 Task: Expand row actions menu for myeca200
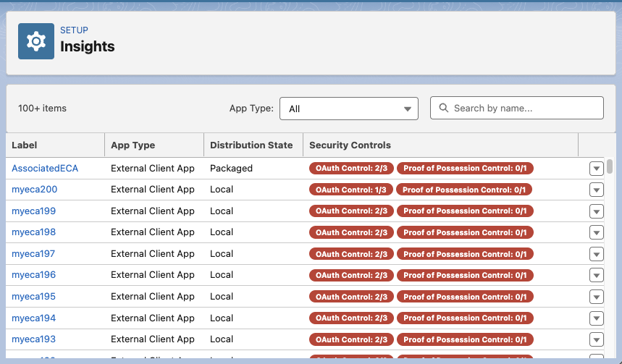[596, 190]
